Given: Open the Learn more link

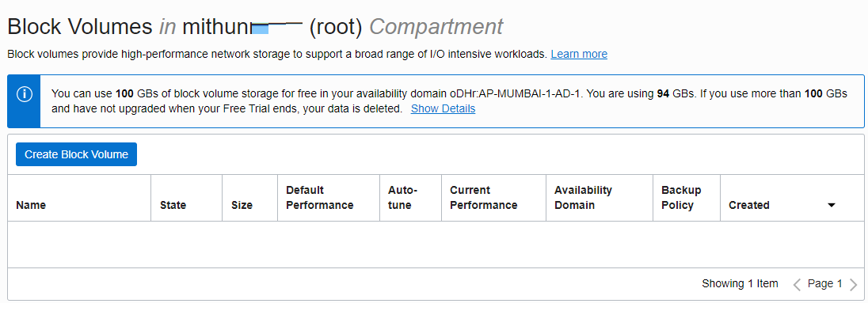Looking at the screenshot, I should point(578,55).
